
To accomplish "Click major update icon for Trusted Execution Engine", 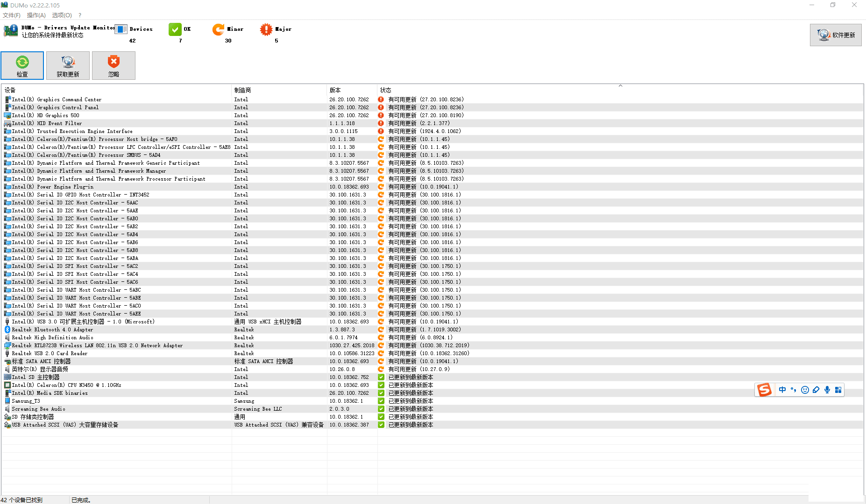I will 381,131.
